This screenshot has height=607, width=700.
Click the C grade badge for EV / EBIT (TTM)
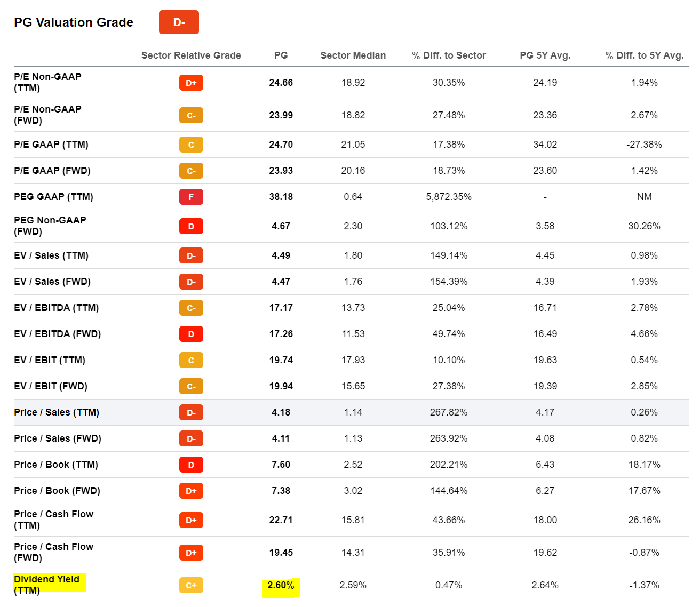tap(191, 360)
